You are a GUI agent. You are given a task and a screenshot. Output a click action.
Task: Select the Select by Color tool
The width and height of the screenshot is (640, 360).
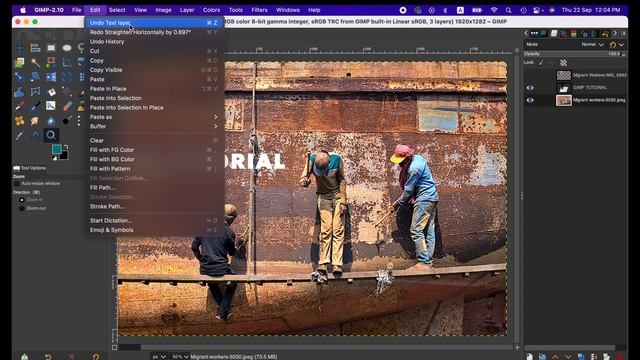pos(51,62)
